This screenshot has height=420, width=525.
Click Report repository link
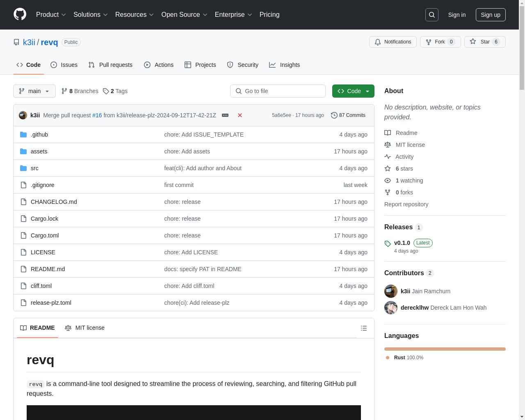click(406, 204)
